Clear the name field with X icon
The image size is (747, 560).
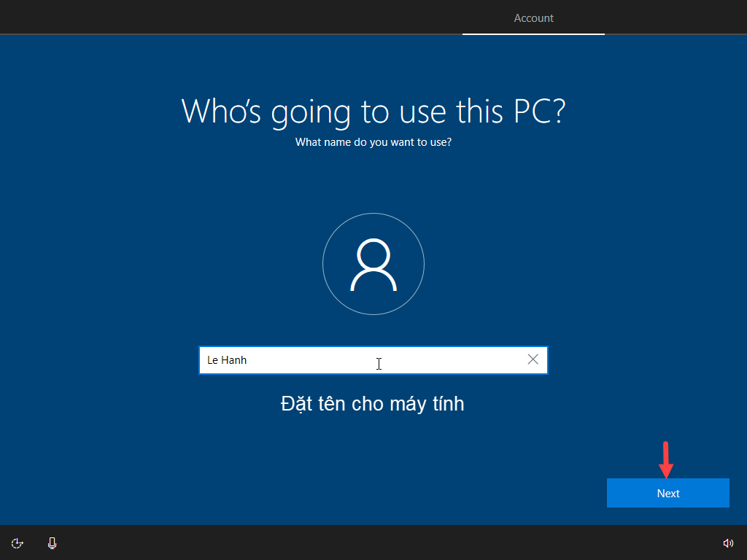533,359
